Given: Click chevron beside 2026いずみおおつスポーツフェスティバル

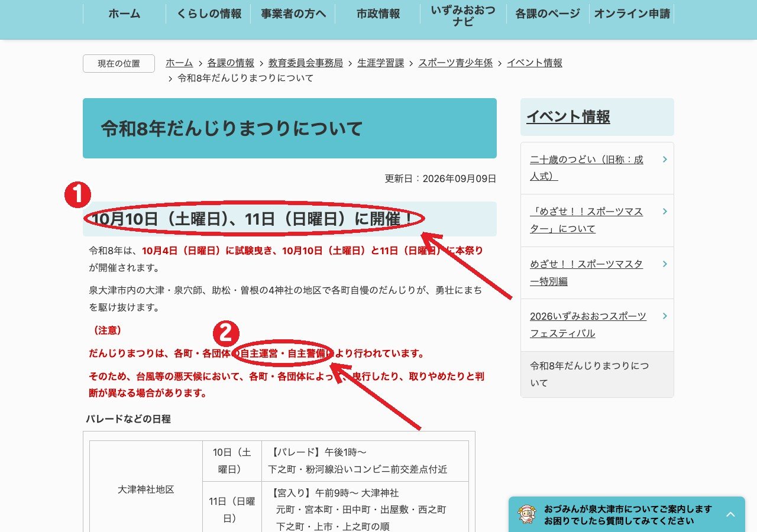Looking at the screenshot, I should (665, 316).
